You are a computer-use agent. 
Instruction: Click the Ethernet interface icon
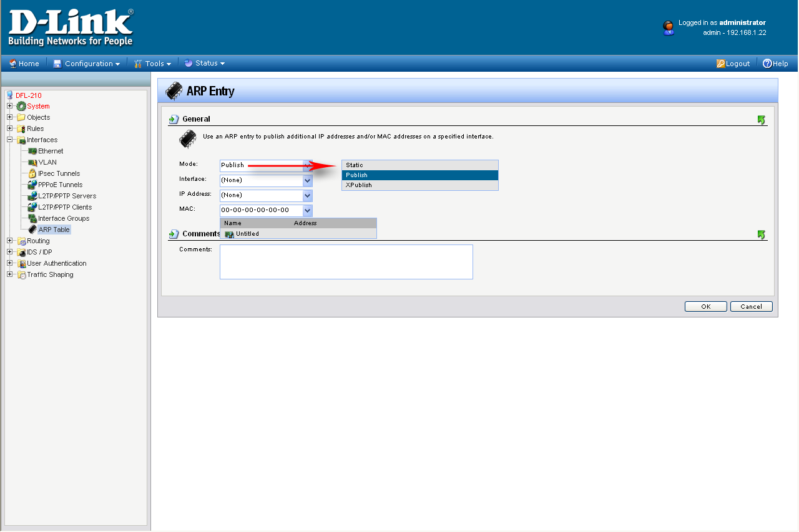[32, 151]
